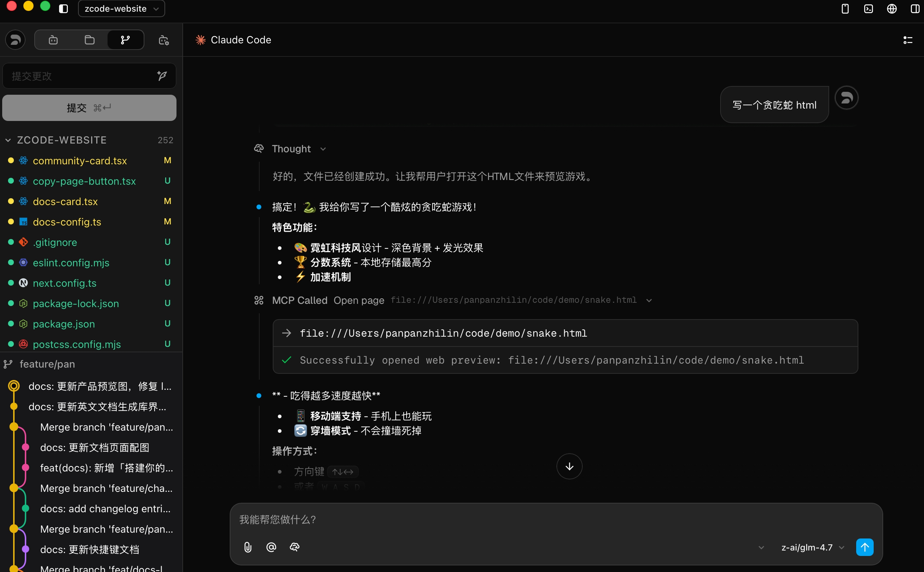Click the @ mention icon
924x572 pixels.
click(271, 547)
